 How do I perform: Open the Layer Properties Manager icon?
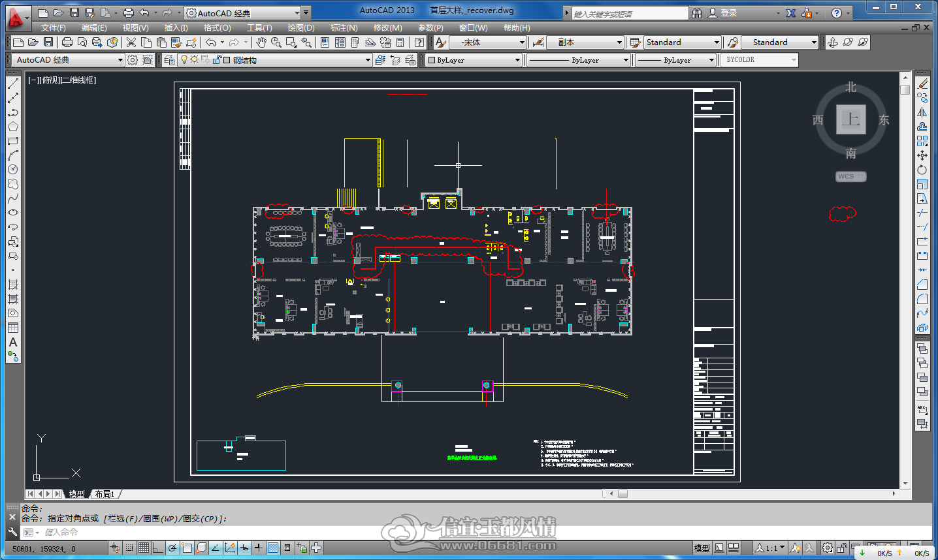(169, 60)
